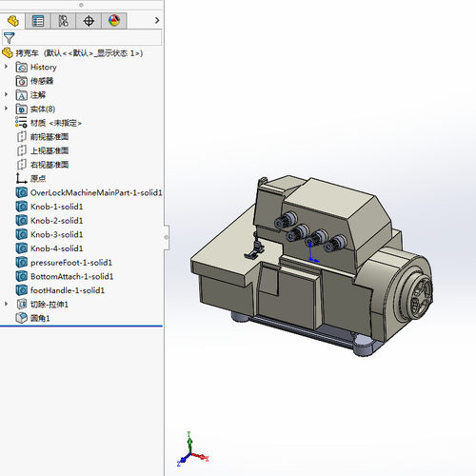Viewport: 476px width, 476px height.
Task: Open the DimXpertManager crosshair tab
Action: point(89,21)
